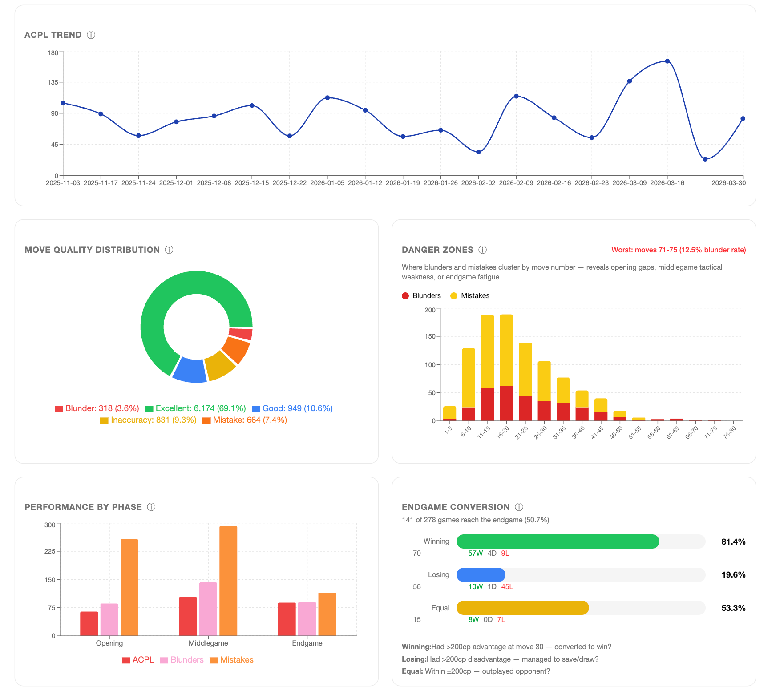Viewport: 784px width, 695px height.
Task: Click the Good 949 (10.6%) legend entry
Action: click(x=292, y=408)
